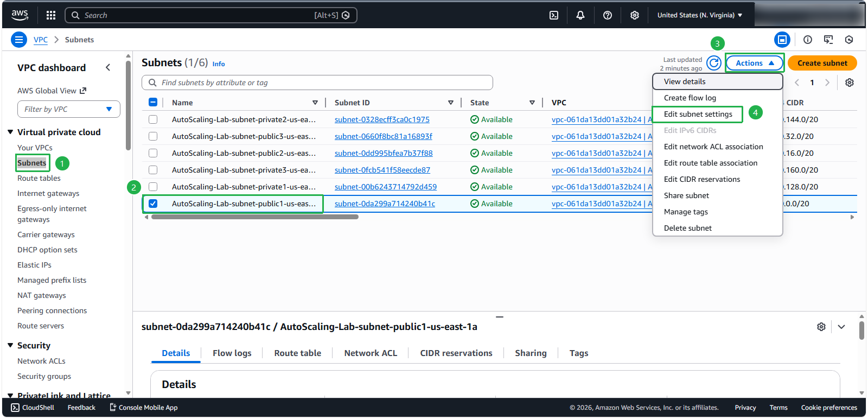Open the info circle panel icon
The width and height of the screenshot is (868, 419).
coord(808,40)
